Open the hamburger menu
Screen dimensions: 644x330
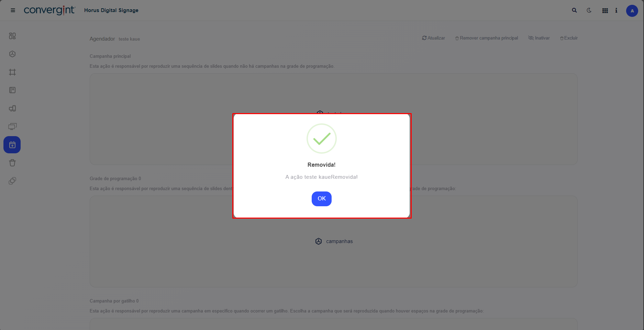click(13, 10)
